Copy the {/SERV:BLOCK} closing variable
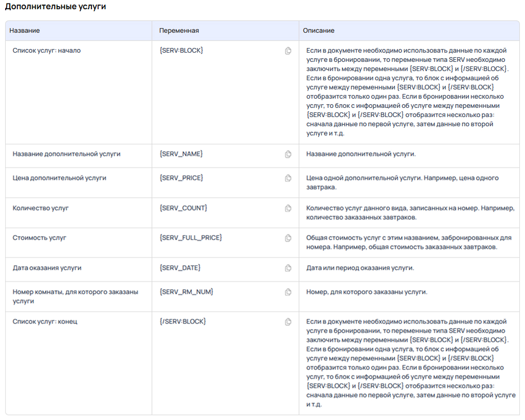The image size is (525, 420). pos(288,321)
